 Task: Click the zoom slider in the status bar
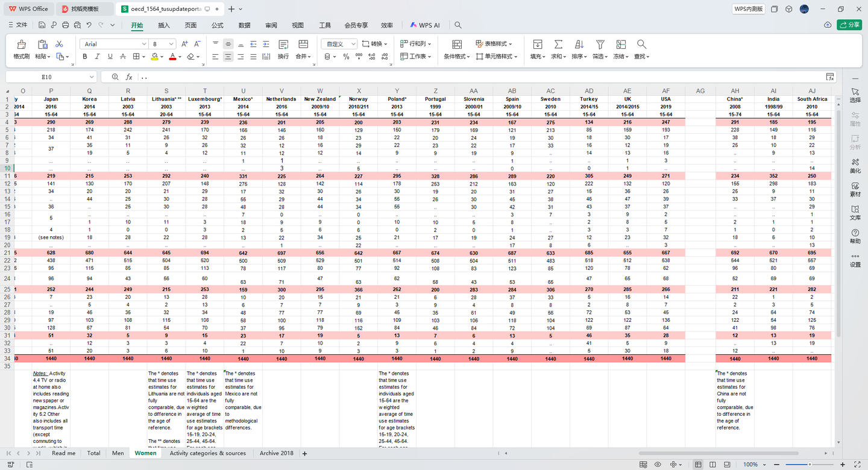point(808,465)
